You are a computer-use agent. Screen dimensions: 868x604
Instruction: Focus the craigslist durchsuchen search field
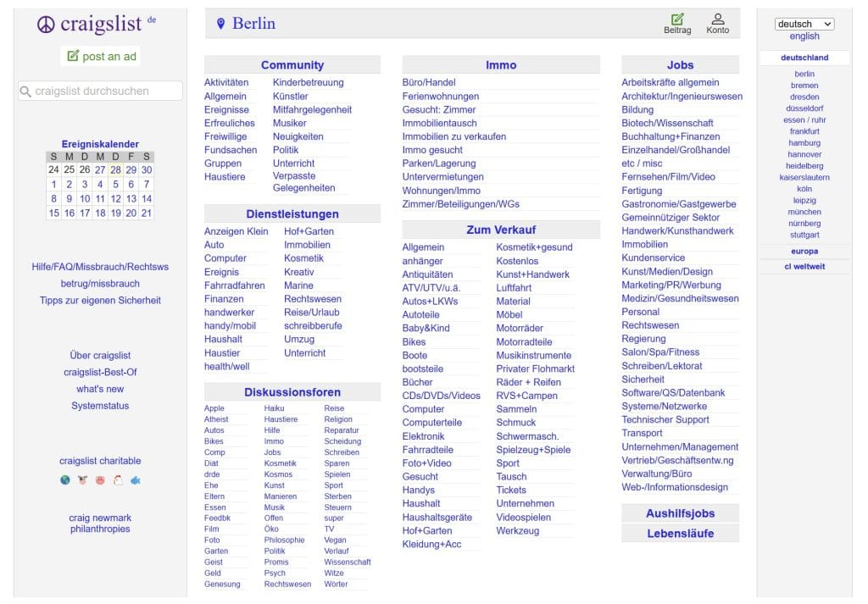(100, 91)
